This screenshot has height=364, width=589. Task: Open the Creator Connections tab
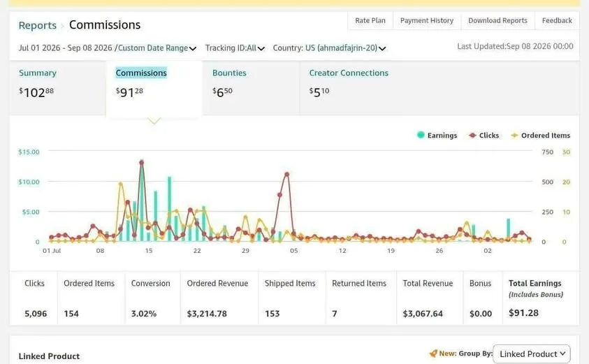(349, 73)
